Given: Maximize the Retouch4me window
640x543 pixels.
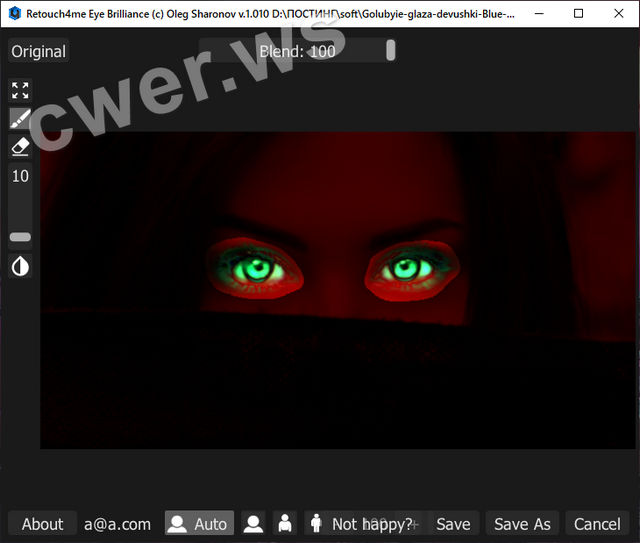Looking at the screenshot, I should pos(579,14).
